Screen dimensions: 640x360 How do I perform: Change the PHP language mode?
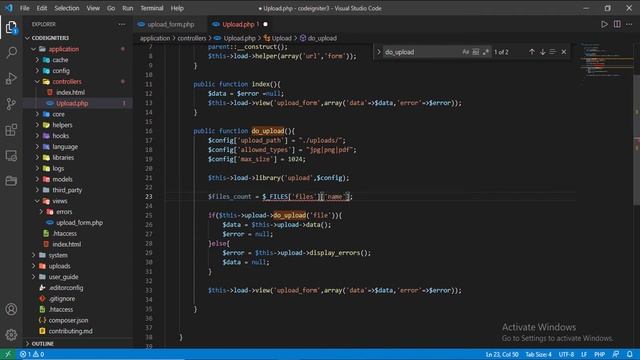(x=600, y=354)
